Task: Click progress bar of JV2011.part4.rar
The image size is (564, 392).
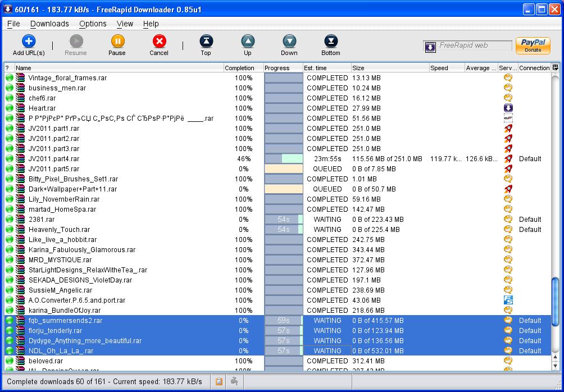Action: (284, 159)
